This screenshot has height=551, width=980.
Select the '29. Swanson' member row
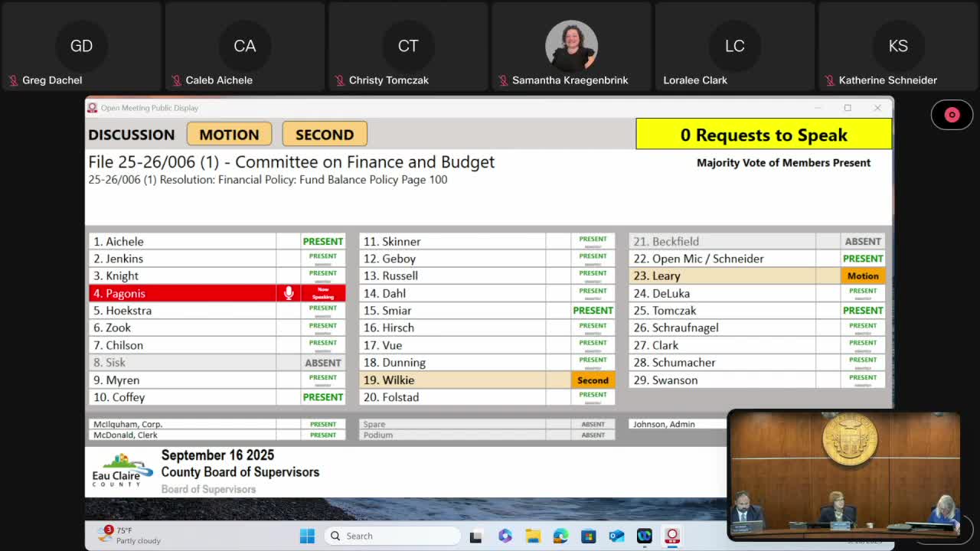point(756,380)
